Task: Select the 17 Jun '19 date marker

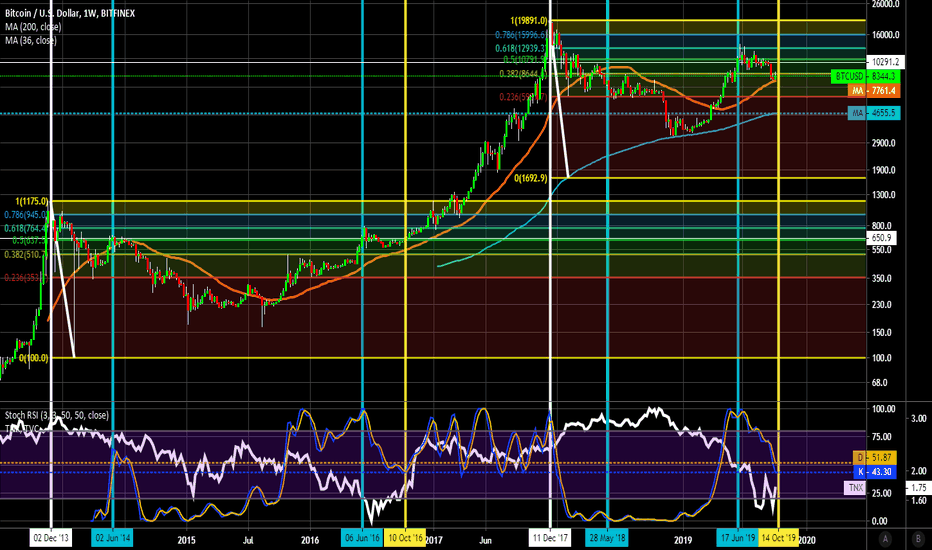Action: (738, 539)
